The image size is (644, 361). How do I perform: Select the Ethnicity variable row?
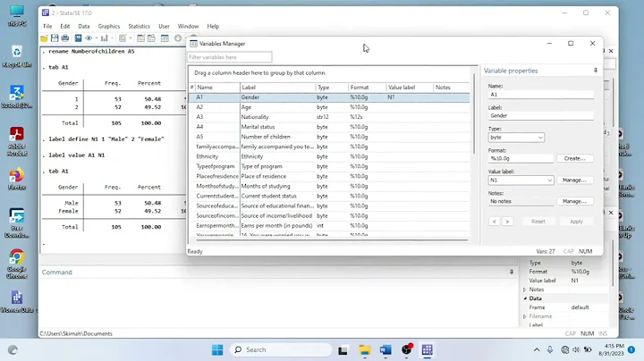pos(329,156)
